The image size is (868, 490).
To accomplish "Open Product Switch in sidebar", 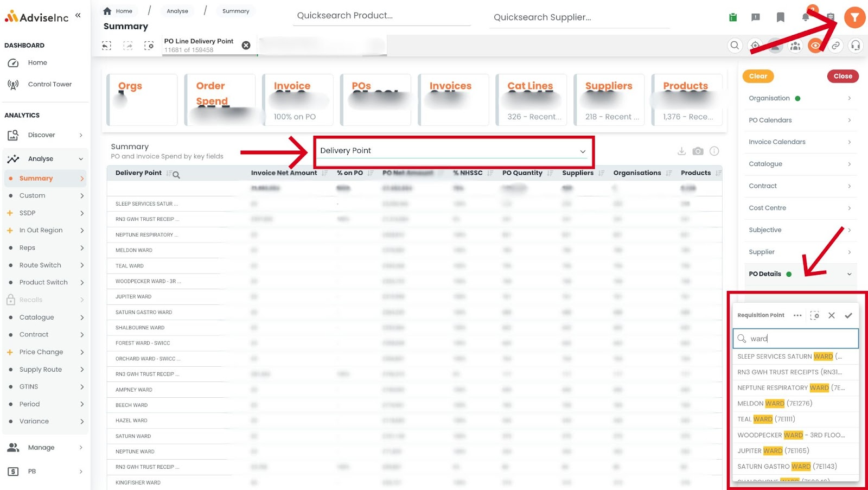I will point(45,282).
